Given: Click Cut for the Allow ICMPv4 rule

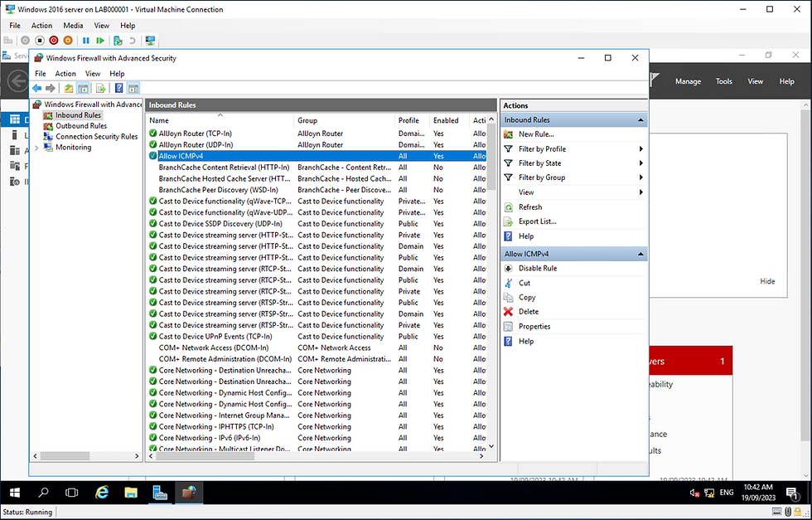Looking at the screenshot, I should coord(524,283).
